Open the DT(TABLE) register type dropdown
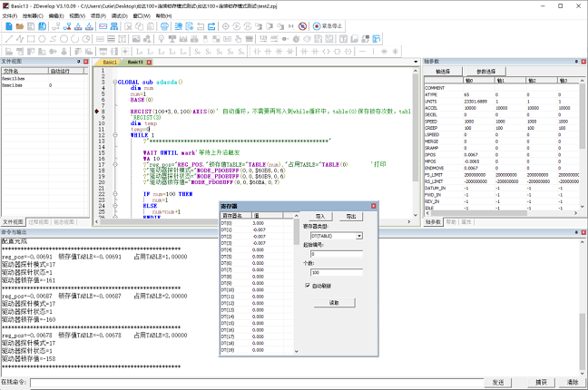Viewport: 588px width, 390px height. [358, 236]
